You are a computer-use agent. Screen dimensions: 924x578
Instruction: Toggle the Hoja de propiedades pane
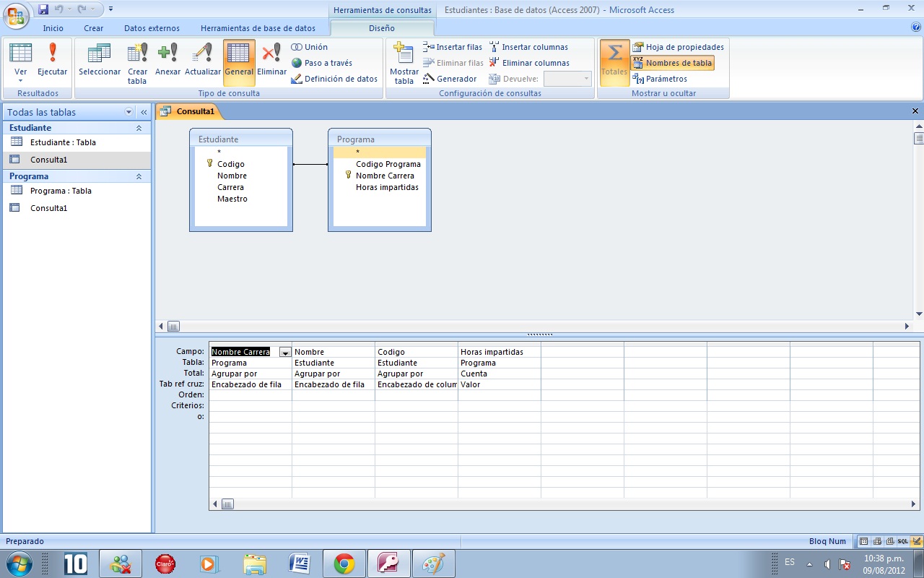(678, 47)
